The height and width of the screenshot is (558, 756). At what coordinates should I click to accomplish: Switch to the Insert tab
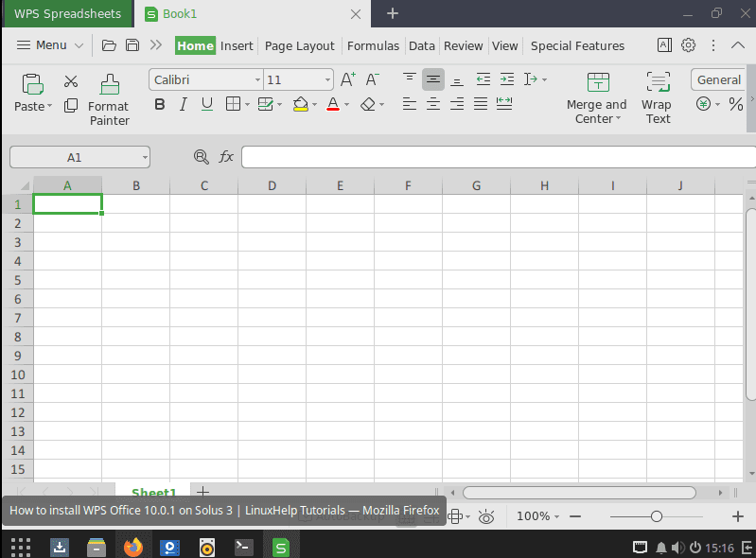237,45
